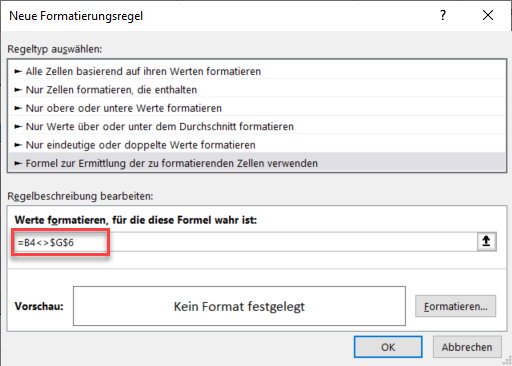512x366 pixels.
Task: Select 'Nur eindeutige oder doppelte Werte formatieren'
Action: coord(257,145)
